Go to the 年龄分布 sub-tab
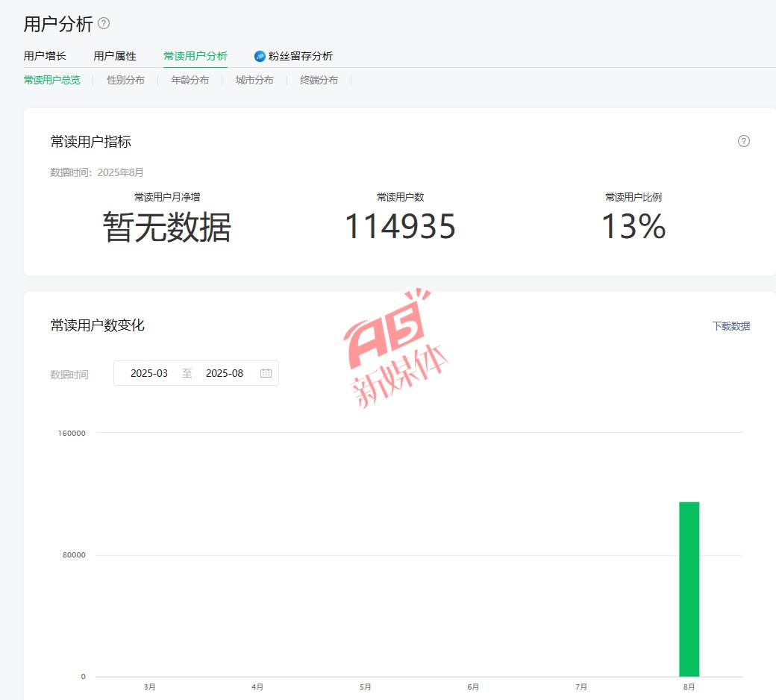Screen dimensions: 776x700 (x=190, y=80)
